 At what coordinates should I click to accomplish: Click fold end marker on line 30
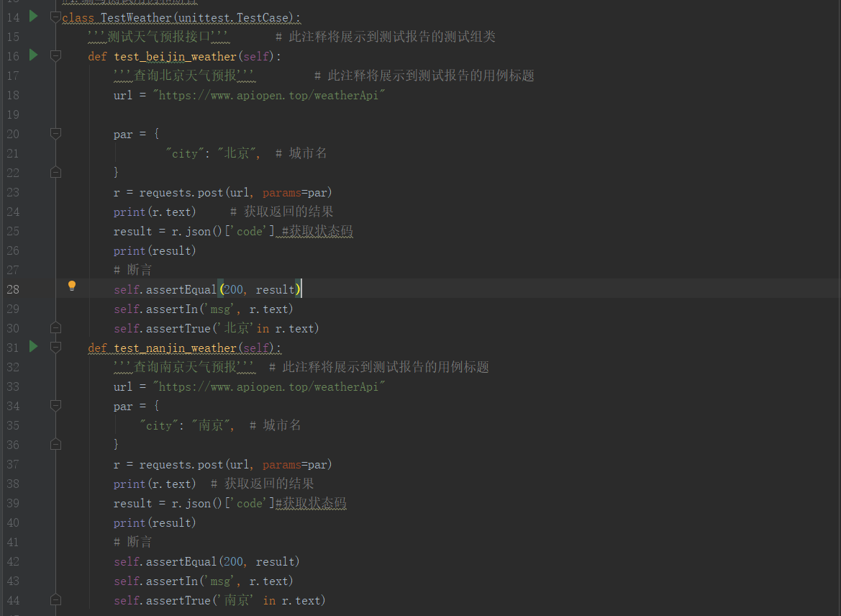tap(55, 328)
